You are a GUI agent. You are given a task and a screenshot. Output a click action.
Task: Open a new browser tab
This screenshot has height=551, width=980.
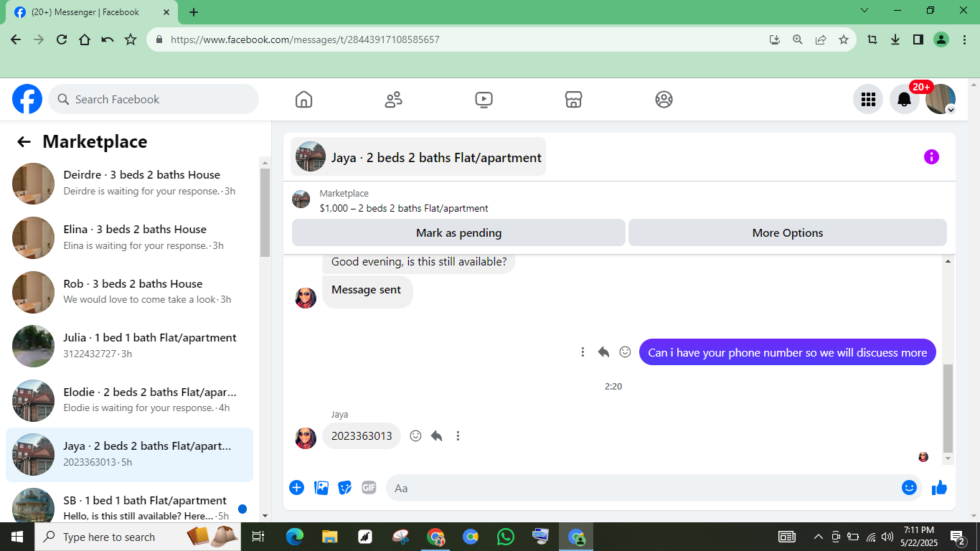tap(194, 12)
